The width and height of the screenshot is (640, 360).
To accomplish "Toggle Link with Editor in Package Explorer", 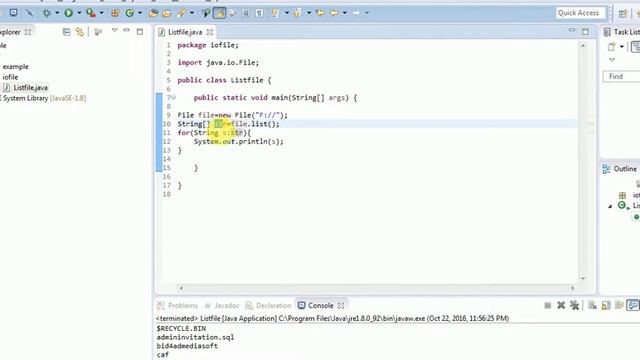I will point(80,32).
